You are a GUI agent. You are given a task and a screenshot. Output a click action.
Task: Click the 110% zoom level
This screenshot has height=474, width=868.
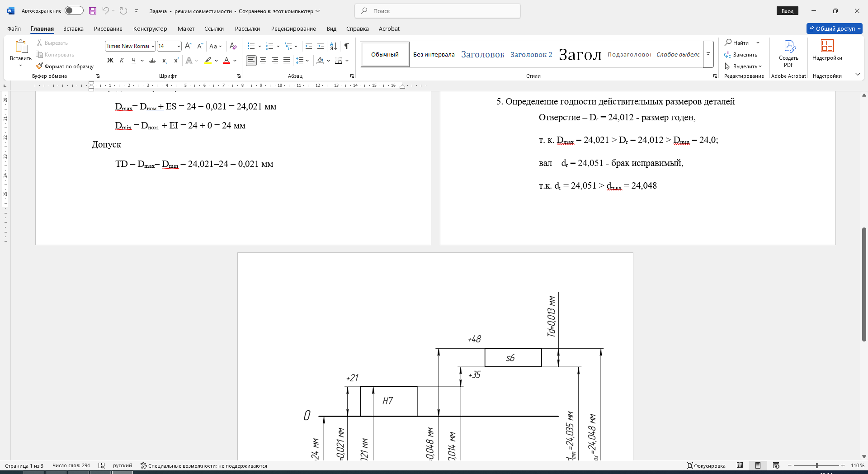tap(857, 465)
